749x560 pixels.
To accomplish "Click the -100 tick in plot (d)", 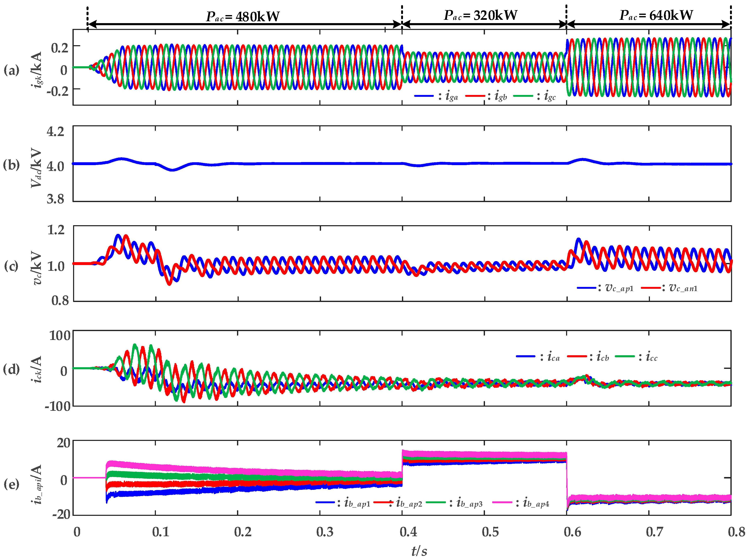I will point(58,406).
